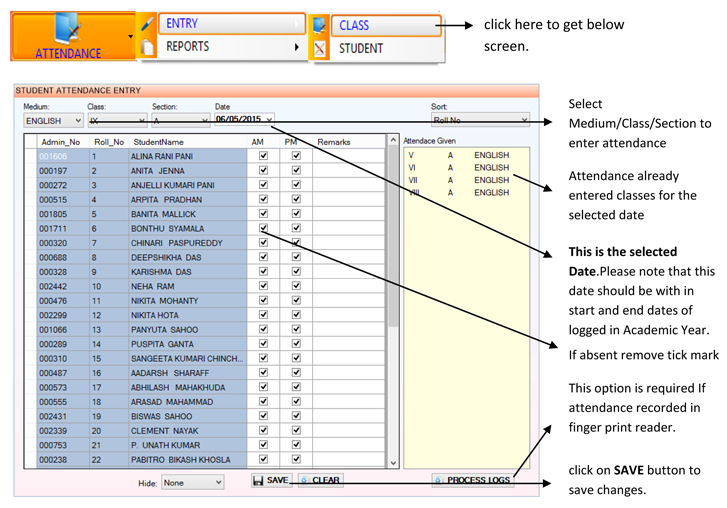Open the Medium dropdown showing ENGLISH
The image size is (727, 508).
coord(53,121)
